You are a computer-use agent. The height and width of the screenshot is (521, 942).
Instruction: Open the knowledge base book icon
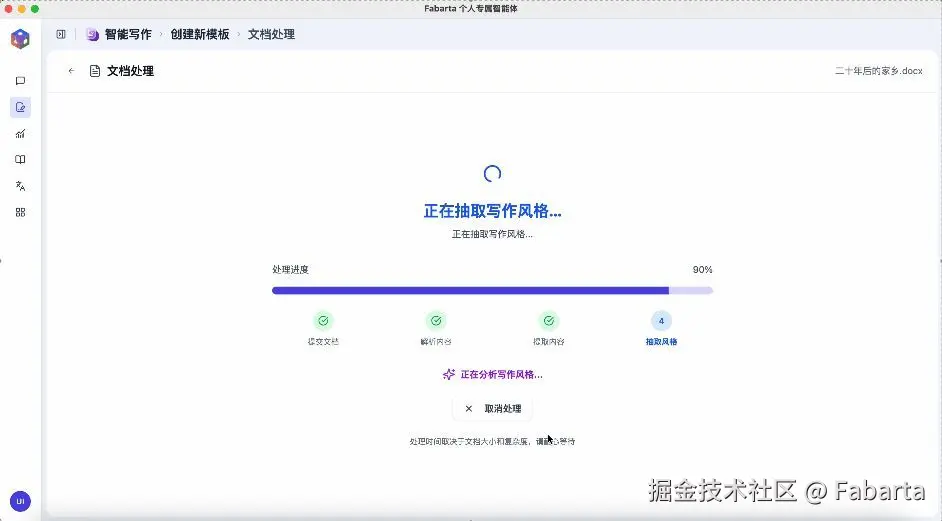[x=20, y=159]
